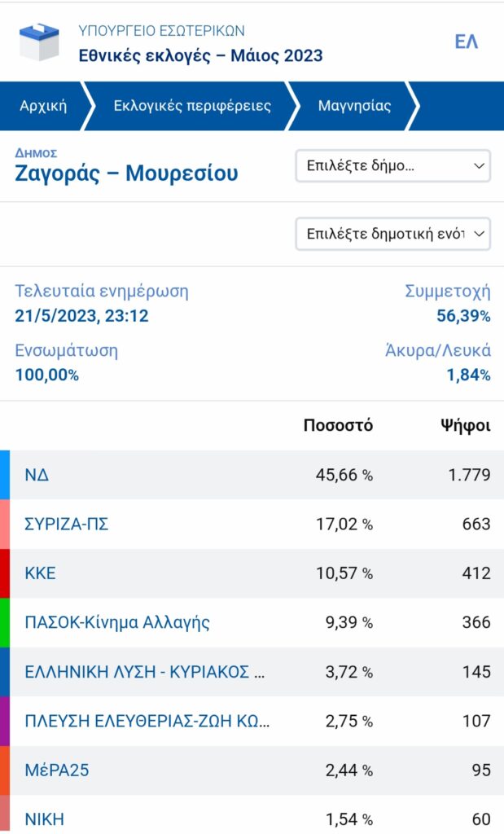Click the blue ΝΔ color bar

(5, 475)
